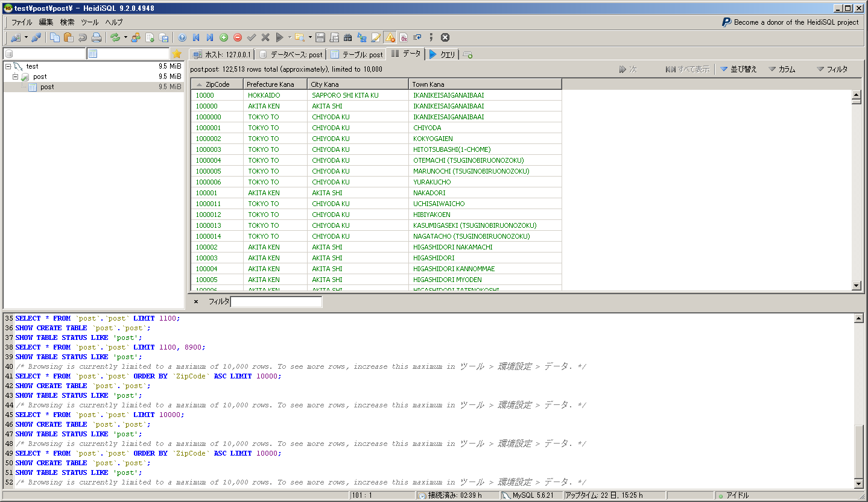This screenshot has height=502, width=868.
Task: Open the フィルタ filter dropdown
Action: pos(832,69)
